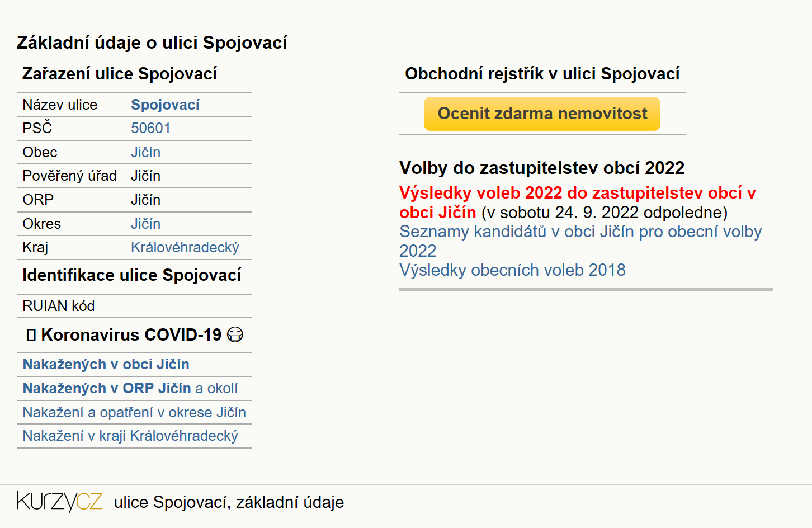Click the Kurzy.cz logo
The width and height of the screenshot is (812, 528).
59,501
